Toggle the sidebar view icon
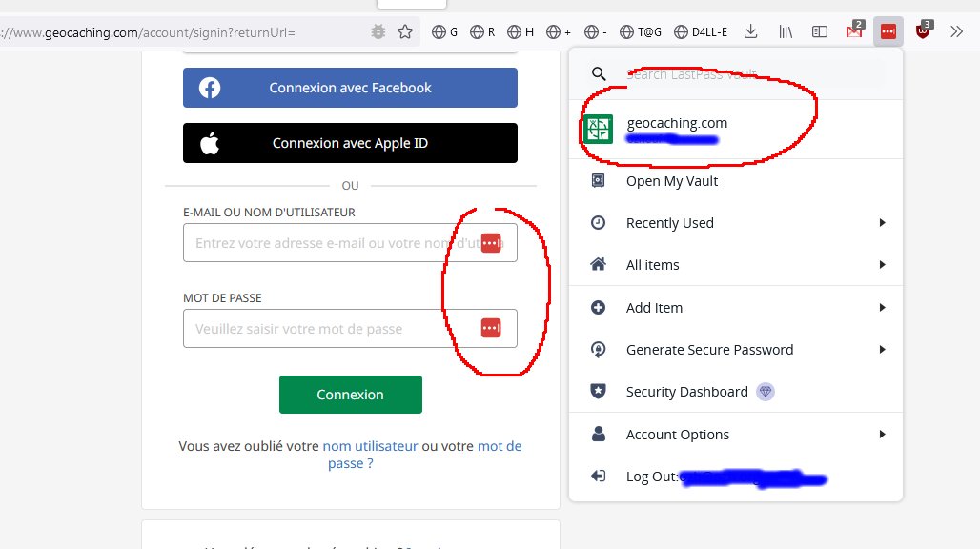The height and width of the screenshot is (549, 980). (x=820, y=31)
